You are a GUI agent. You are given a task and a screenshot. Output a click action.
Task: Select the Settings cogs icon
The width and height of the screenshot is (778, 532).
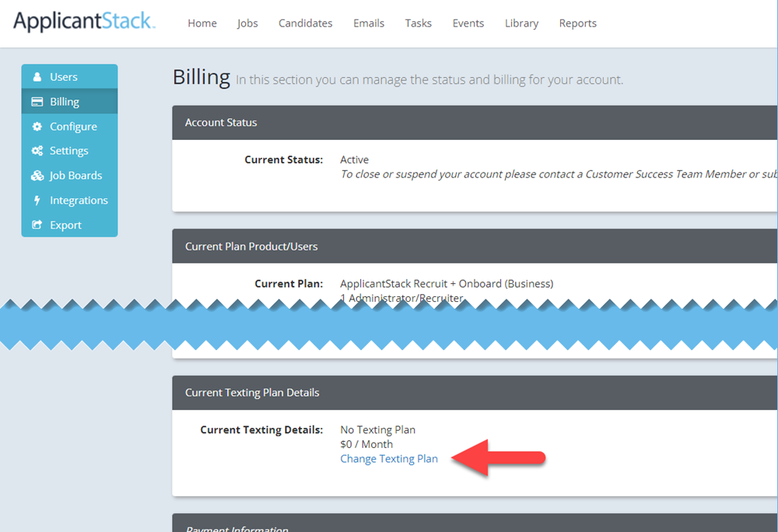point(38,150)
